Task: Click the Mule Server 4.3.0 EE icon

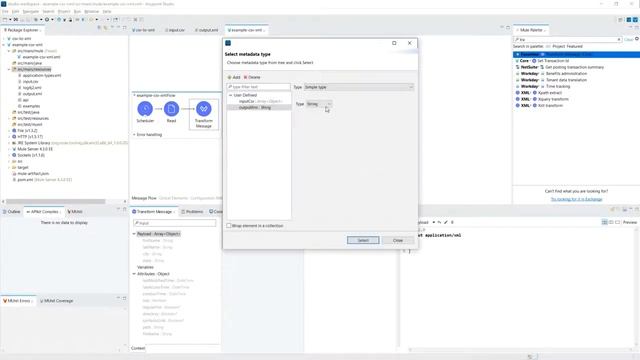Action: click(x=14, y=149)
